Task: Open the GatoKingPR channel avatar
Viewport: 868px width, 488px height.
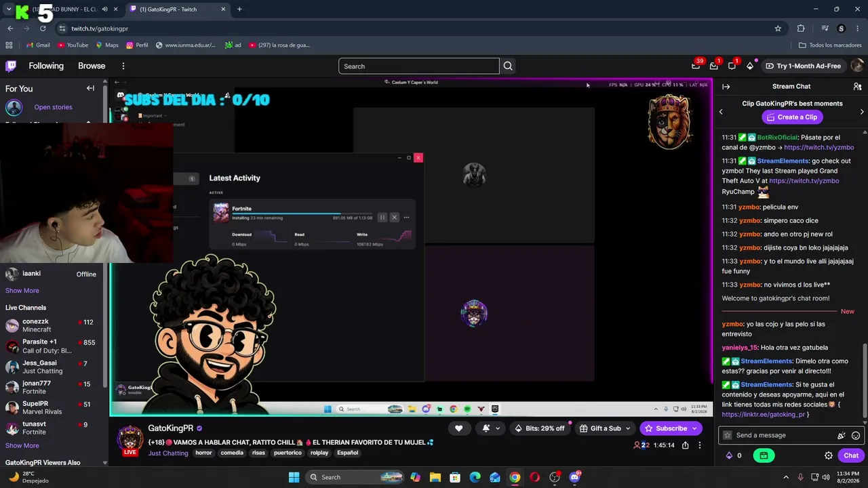Action: click(x=130, y=439)
